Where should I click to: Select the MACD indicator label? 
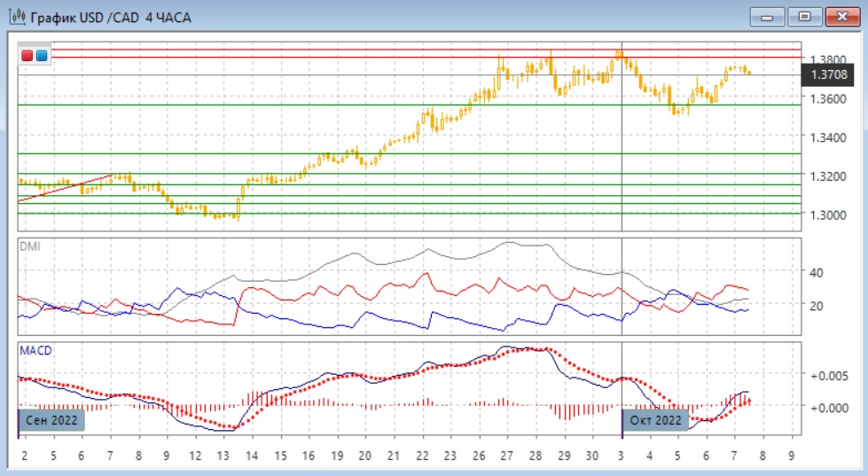[35, 350]
